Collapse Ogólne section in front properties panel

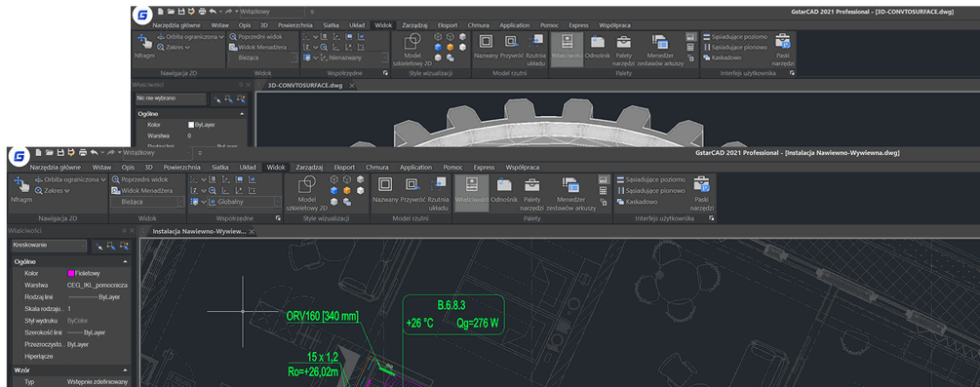(125, 262)
